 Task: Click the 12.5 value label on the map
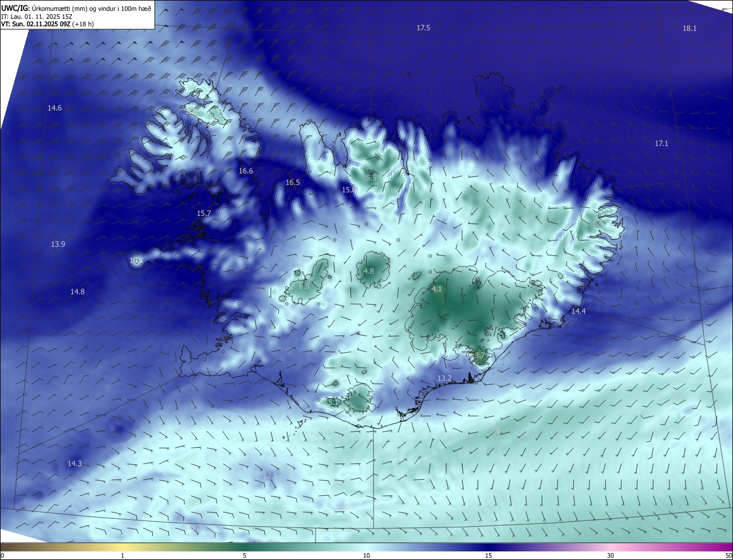[x=270, y=475]
